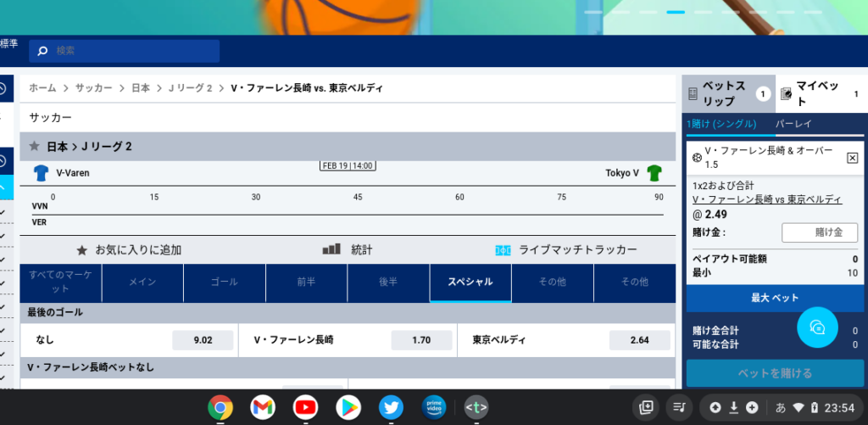Switch to すべてのマーケット tab
The height and width of the screenshot is (425, 868).
coord(61,282)
